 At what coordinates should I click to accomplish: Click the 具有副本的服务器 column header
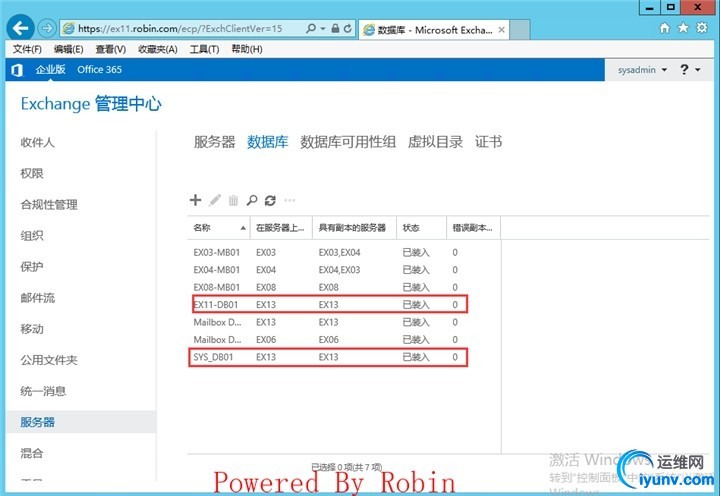[x=354, y=228]
